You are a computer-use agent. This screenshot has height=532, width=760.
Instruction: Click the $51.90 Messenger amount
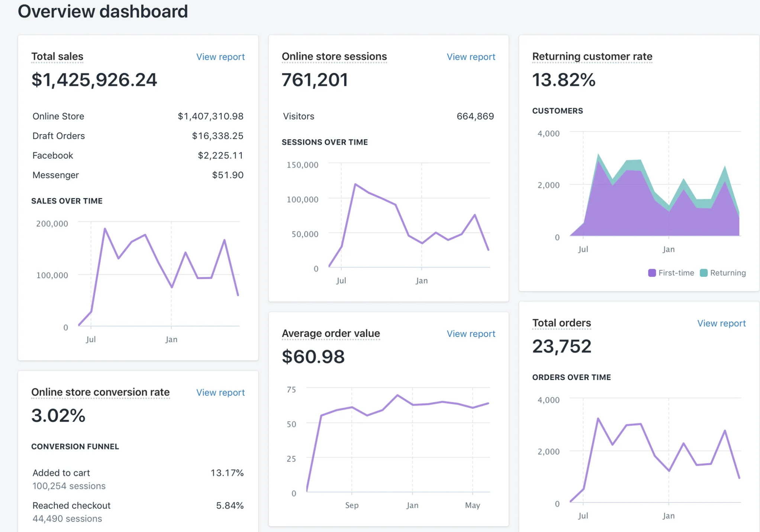[x=228, y=175]
